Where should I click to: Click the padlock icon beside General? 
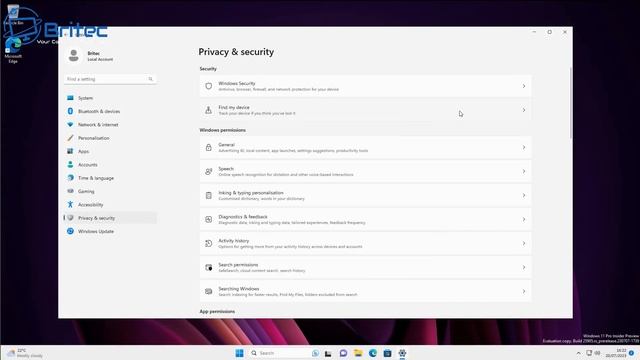pyautogui.click(x=209, y=147)
